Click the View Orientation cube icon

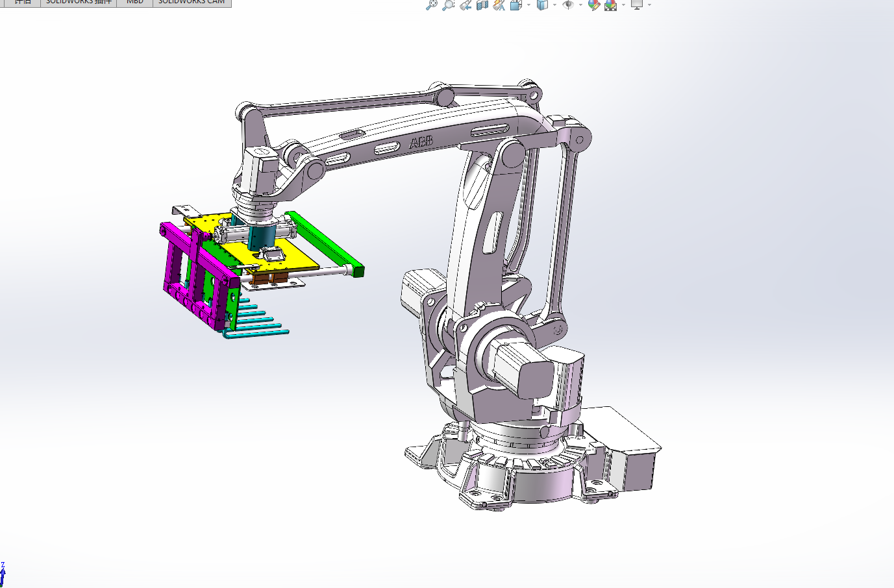tap(517, 5)
